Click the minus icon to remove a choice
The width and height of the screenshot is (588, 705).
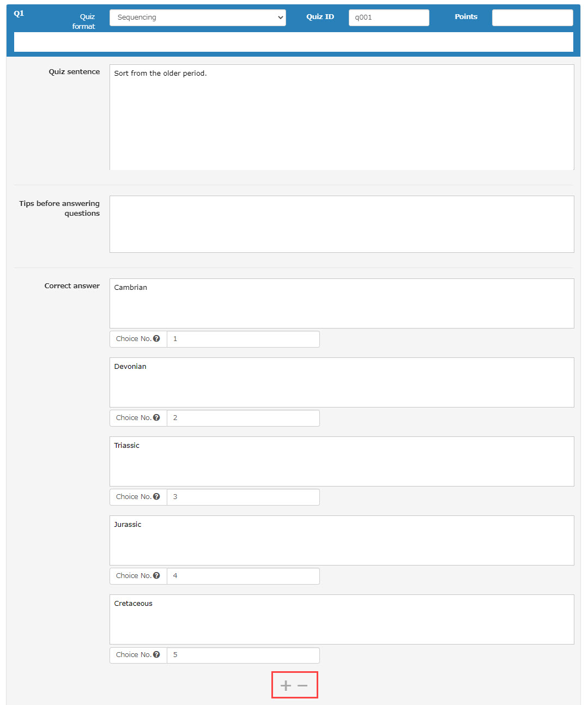303,685
